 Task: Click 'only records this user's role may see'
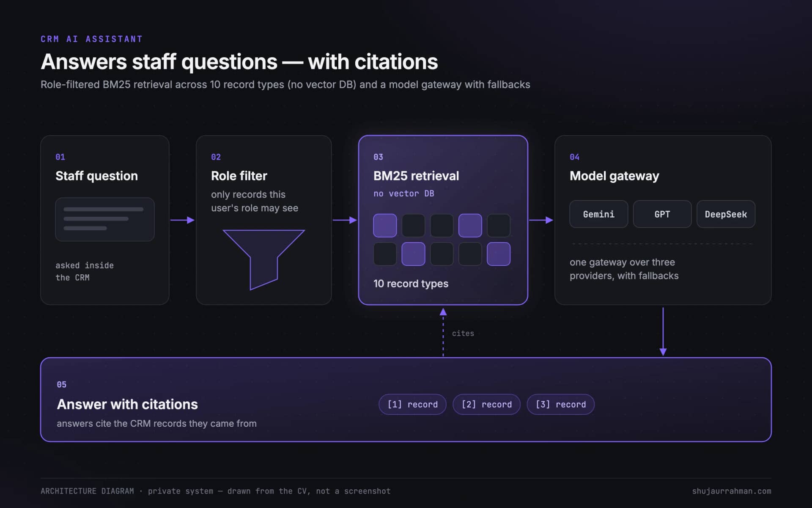pos(255,201)
